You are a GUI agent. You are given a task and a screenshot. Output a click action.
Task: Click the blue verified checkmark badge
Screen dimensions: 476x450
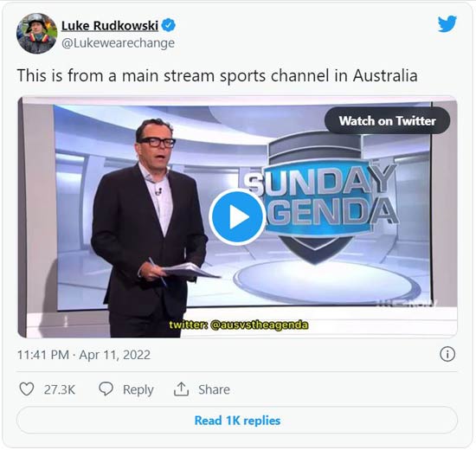pyautogui.click(x=169, y=25)
